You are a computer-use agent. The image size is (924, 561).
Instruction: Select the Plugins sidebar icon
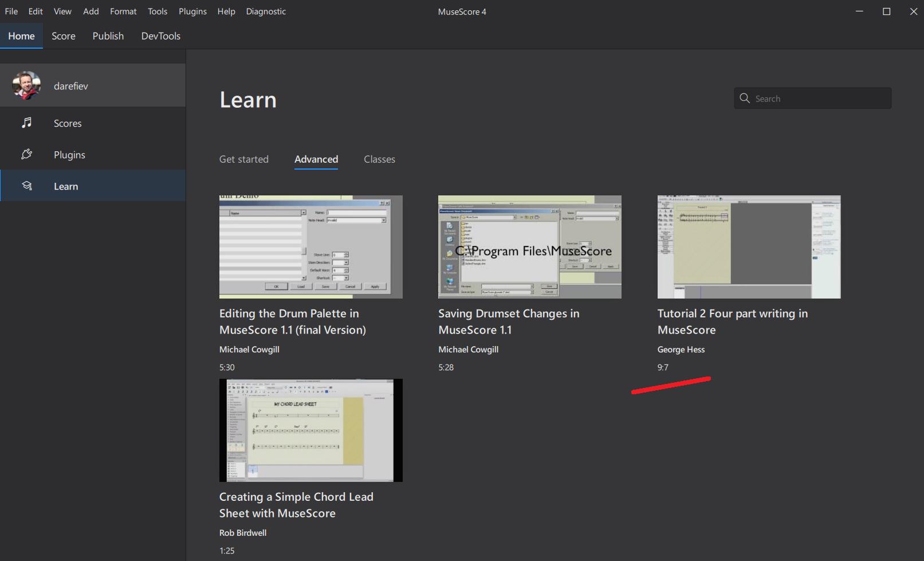(26, 154)
